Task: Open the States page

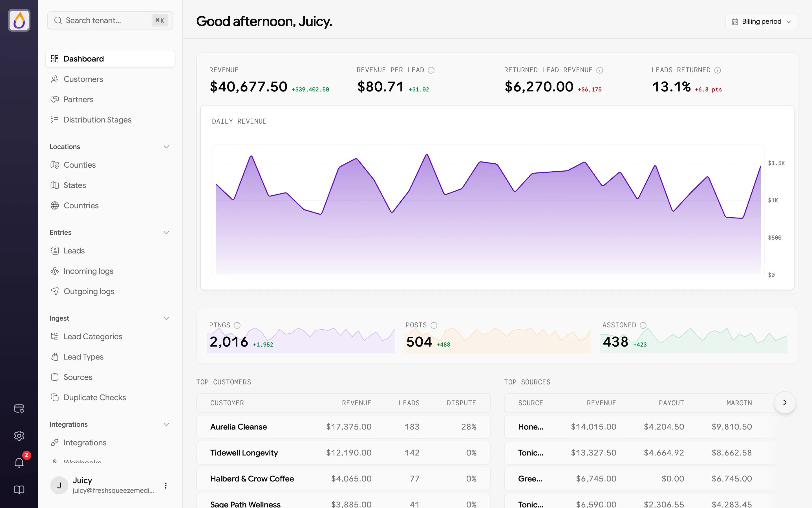Action: point(110,185)
